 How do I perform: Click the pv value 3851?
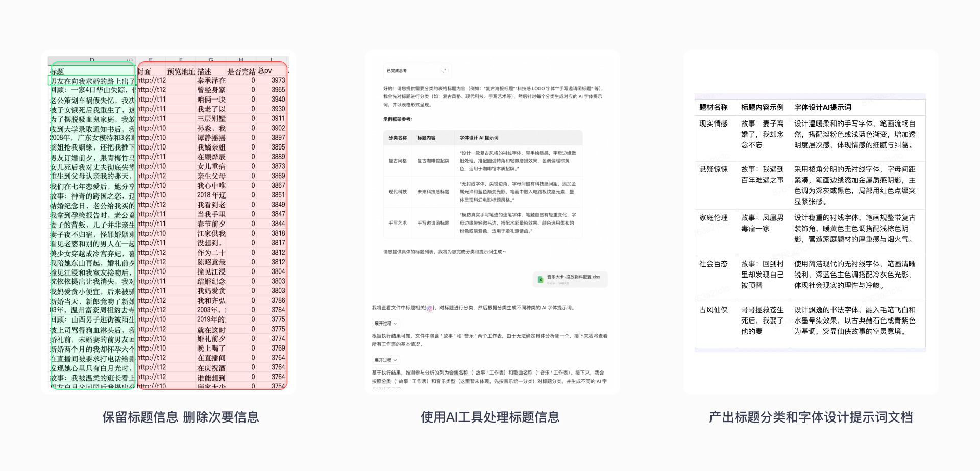278,195
